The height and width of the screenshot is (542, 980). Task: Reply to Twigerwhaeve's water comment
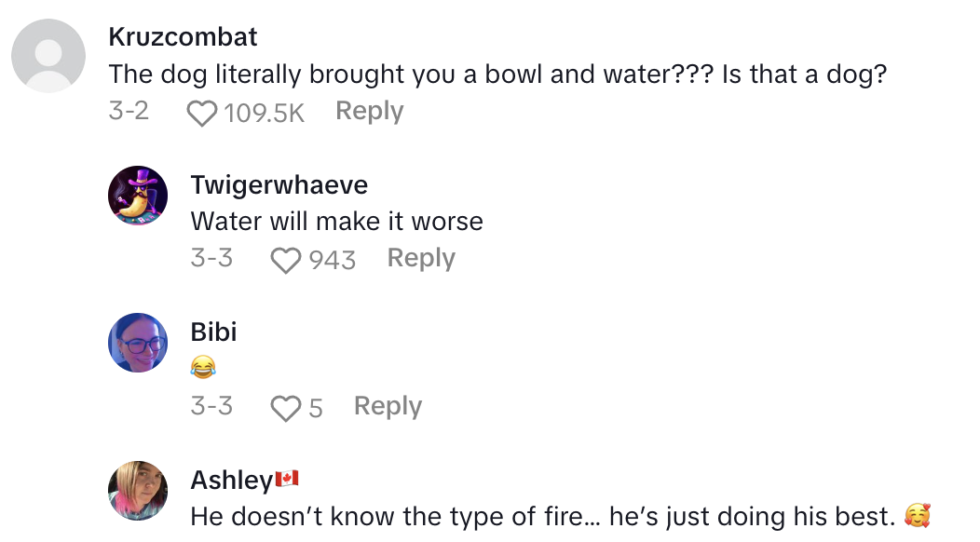(x=421, y=258)
